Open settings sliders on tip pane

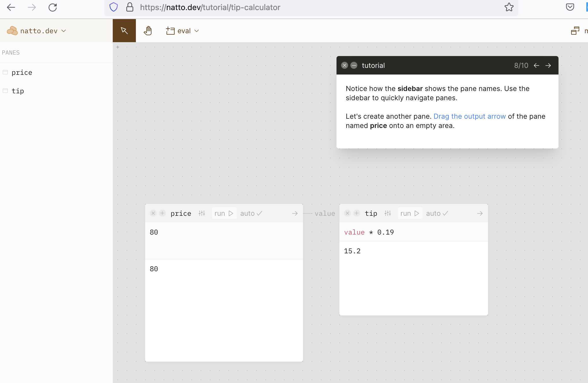[x=388, y=213]
